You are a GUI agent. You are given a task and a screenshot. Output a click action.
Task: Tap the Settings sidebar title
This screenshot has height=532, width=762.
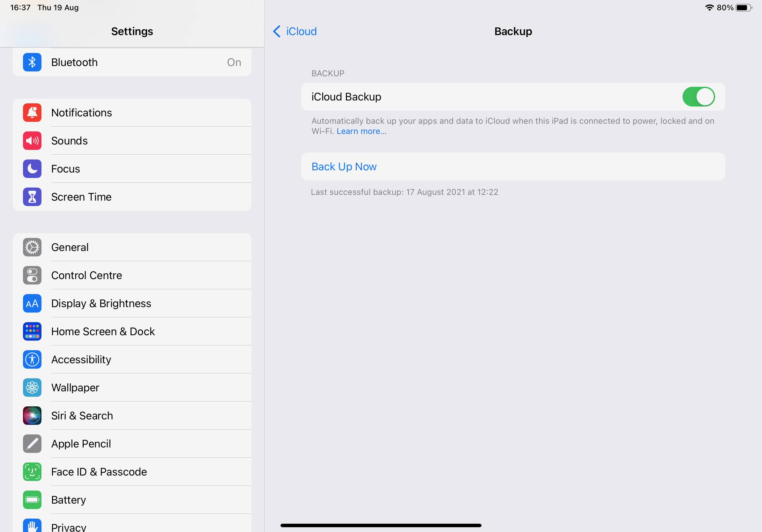[132, 31]
